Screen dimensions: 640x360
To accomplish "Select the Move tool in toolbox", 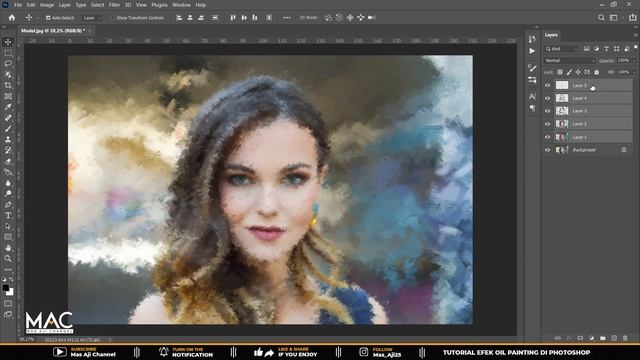I will [8, 42].
